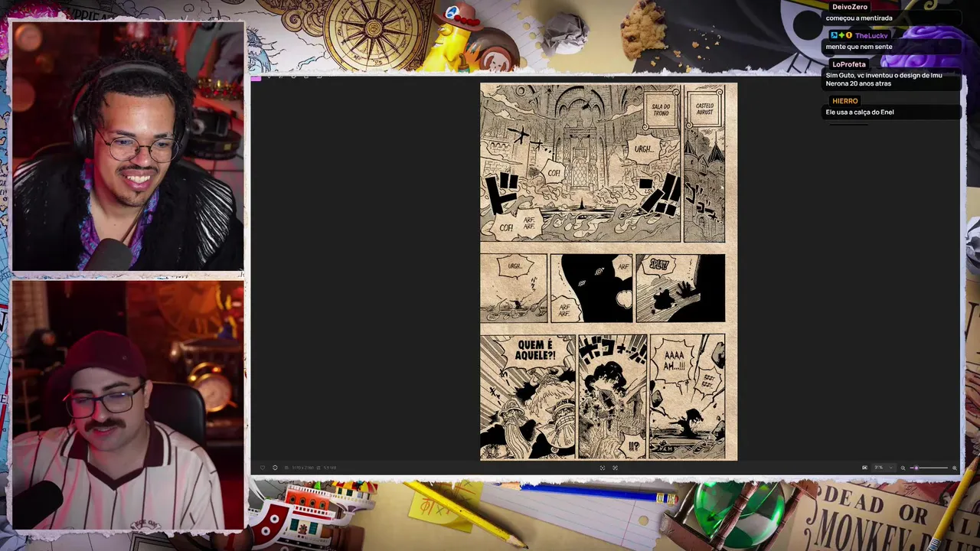980x551 pixels.
Task: Click the zoom-to-fit icon in the bottom center
Action: pos(602,468)
